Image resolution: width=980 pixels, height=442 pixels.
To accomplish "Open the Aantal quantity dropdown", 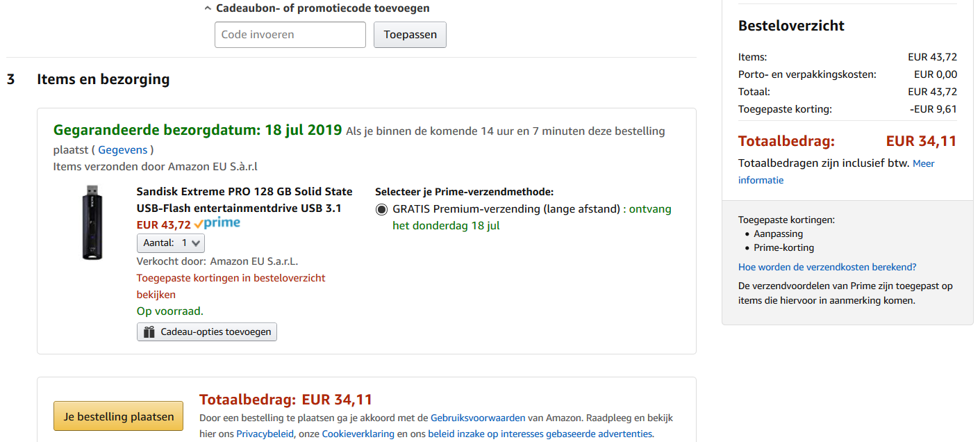I will 171,243.
